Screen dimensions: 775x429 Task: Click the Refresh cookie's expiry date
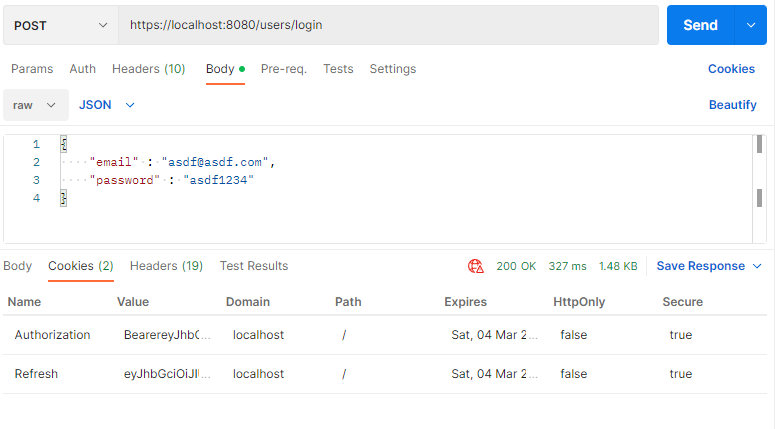tap(494, 374)
